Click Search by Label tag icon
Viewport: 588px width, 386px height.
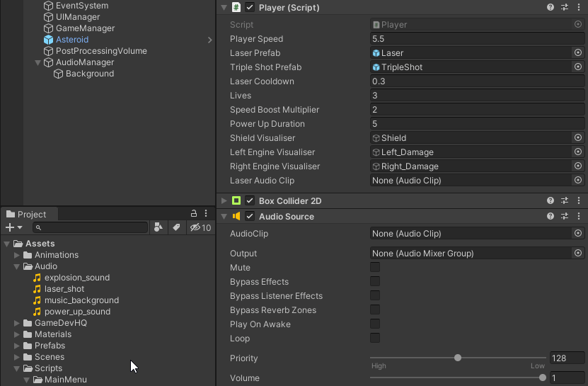176,227
